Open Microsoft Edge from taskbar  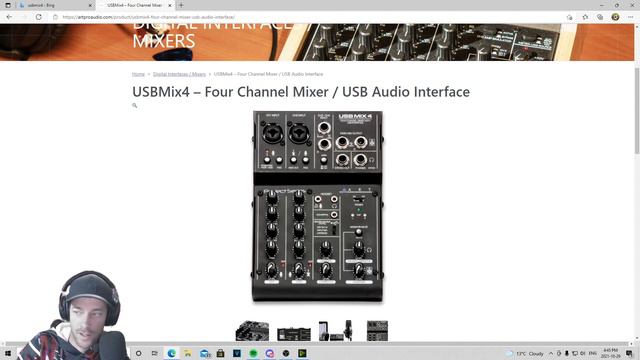click(x=171, y=353)
